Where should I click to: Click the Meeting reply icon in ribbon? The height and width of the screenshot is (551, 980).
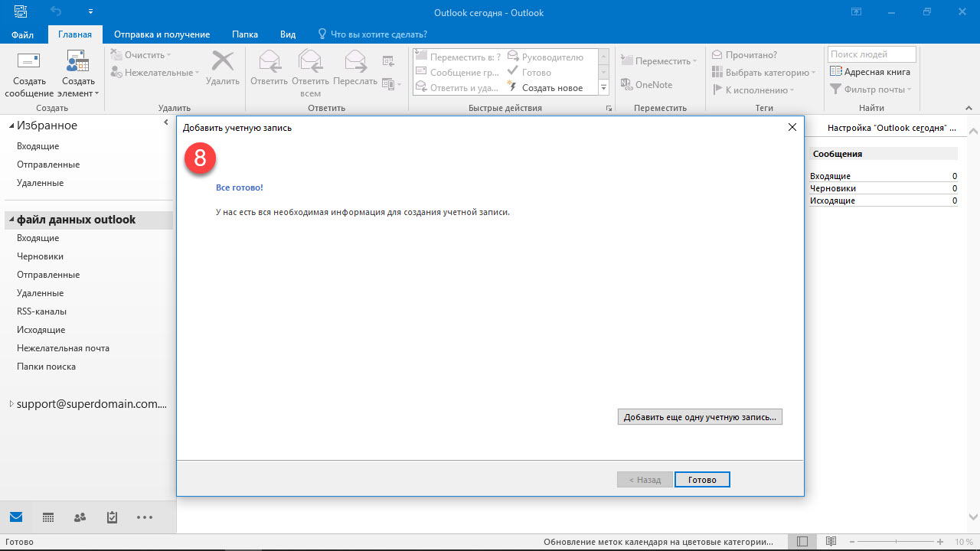point(388,61)
